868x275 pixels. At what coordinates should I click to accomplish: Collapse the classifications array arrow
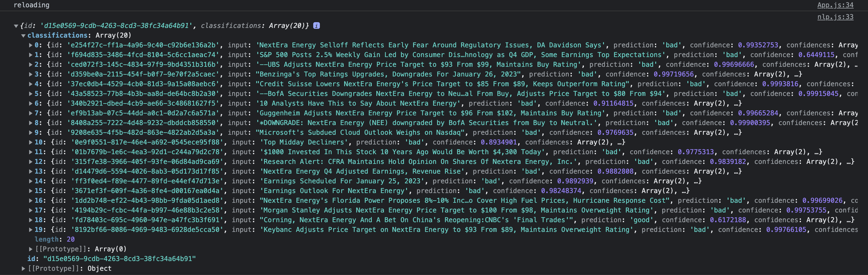pos(23,36)
